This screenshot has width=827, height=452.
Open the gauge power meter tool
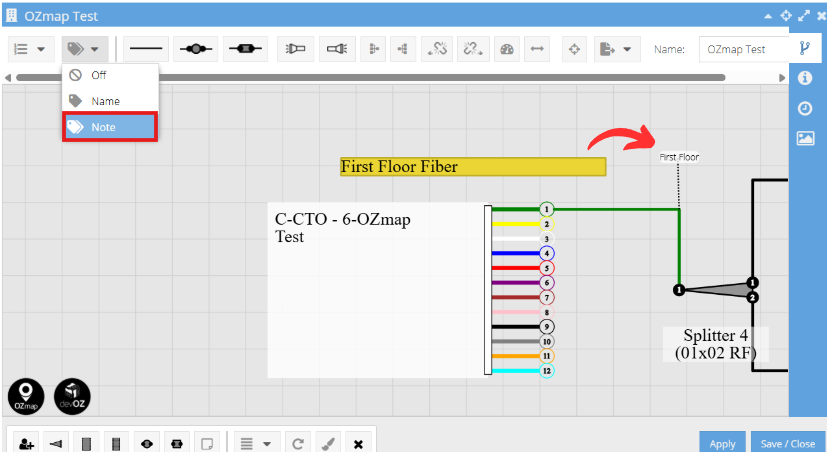507,49
